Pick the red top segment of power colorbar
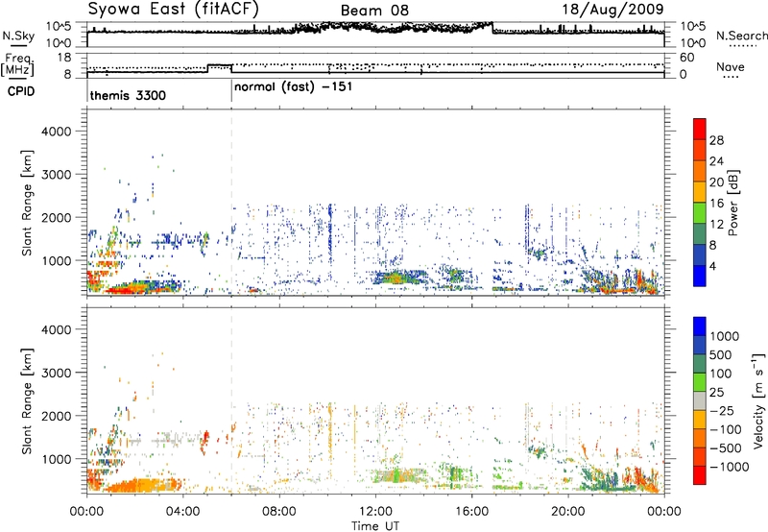 click(x=700, y=129)
